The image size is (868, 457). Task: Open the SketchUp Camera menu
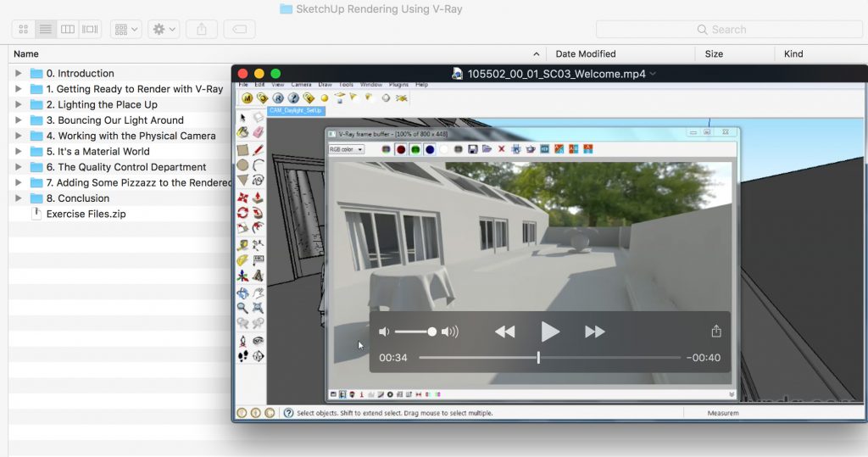[x=301, y=85]
